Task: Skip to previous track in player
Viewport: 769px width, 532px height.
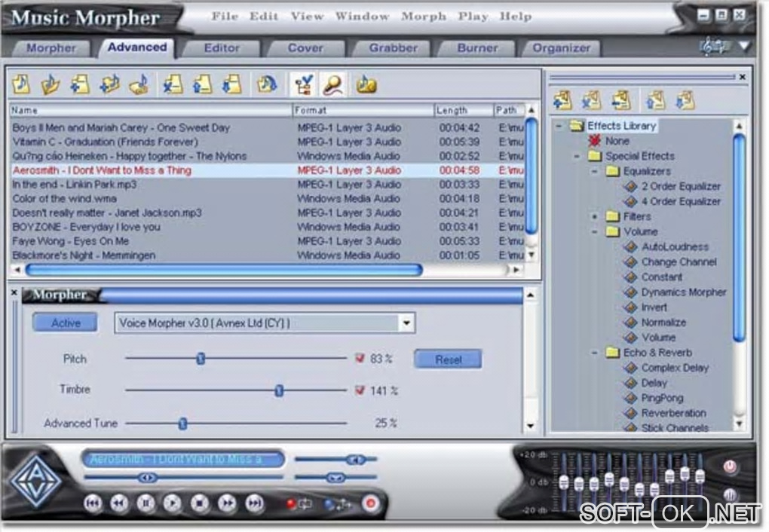Action: click(93, 503)
